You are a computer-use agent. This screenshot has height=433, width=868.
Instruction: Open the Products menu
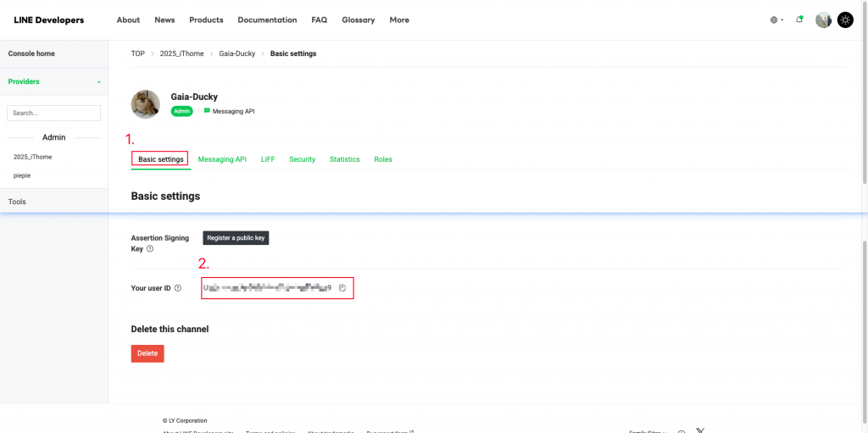(206, 20)
